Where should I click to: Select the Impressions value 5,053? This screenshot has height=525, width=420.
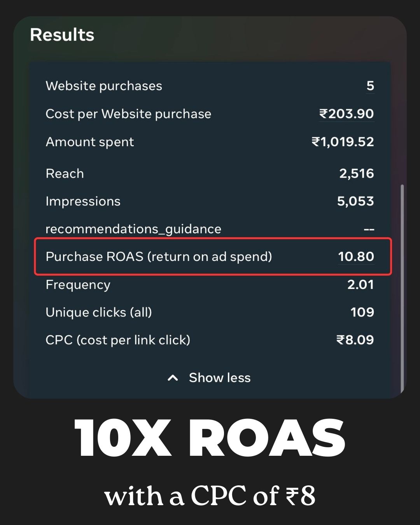tap(355, 201)
